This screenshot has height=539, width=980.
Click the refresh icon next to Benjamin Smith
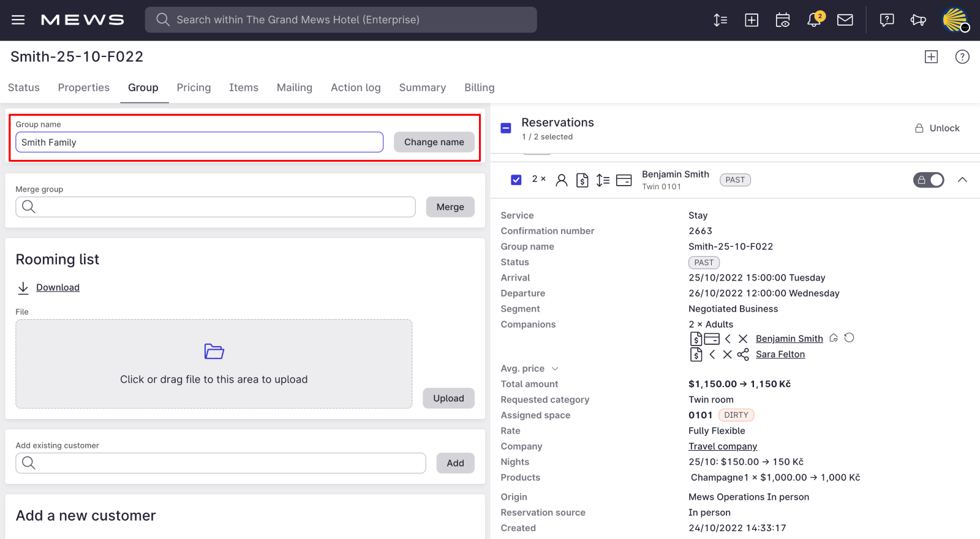pos(849,338)
